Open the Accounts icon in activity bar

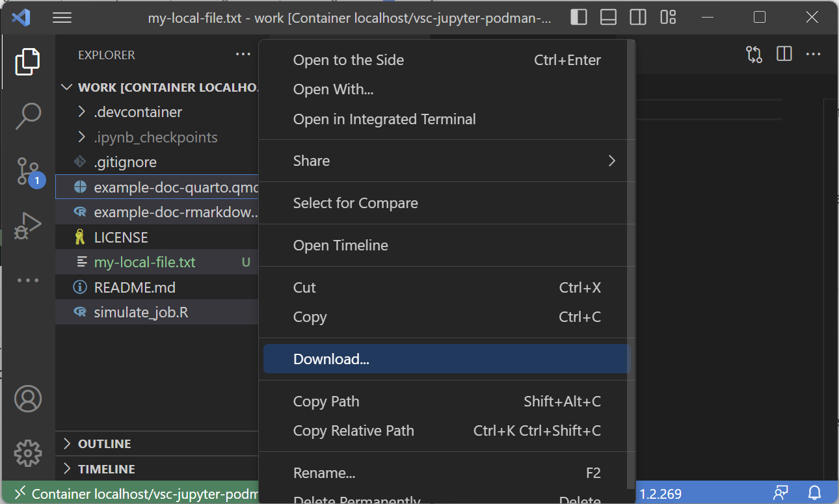coord(28,399)
